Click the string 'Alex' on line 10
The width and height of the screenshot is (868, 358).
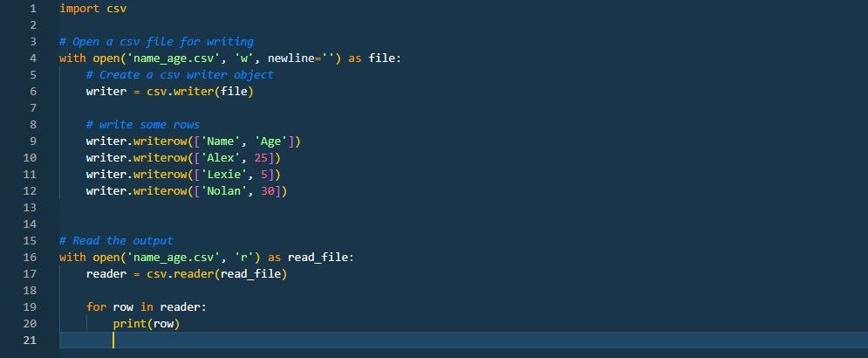(x=221, y=158)
